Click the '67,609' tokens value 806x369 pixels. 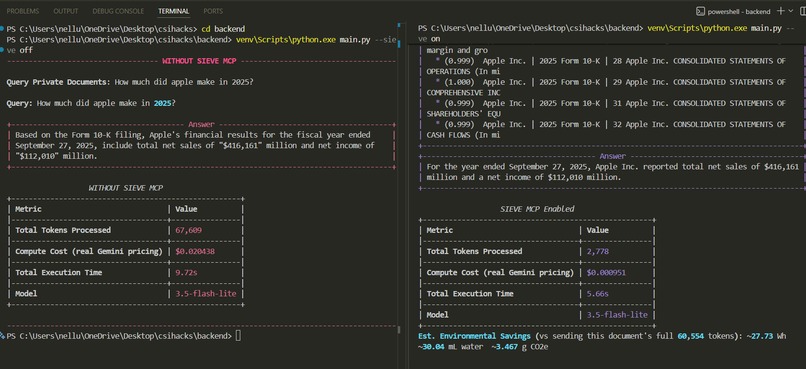[188, 230]
